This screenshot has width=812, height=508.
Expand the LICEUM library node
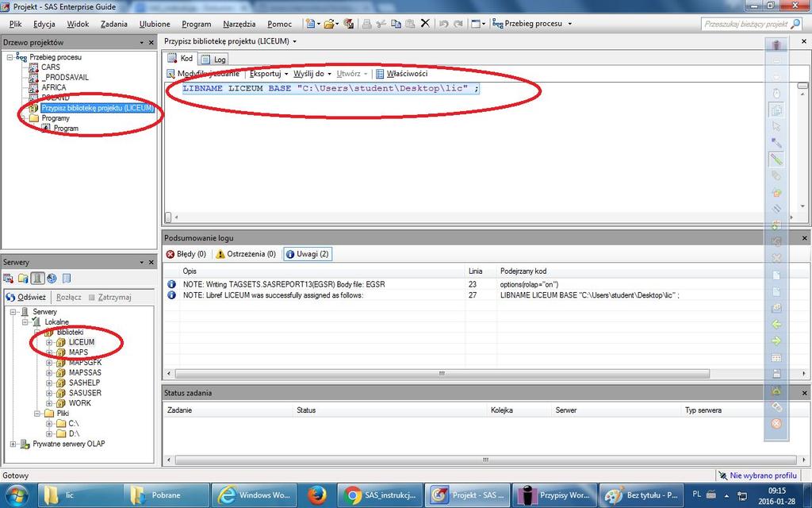(x=48, y=342)
